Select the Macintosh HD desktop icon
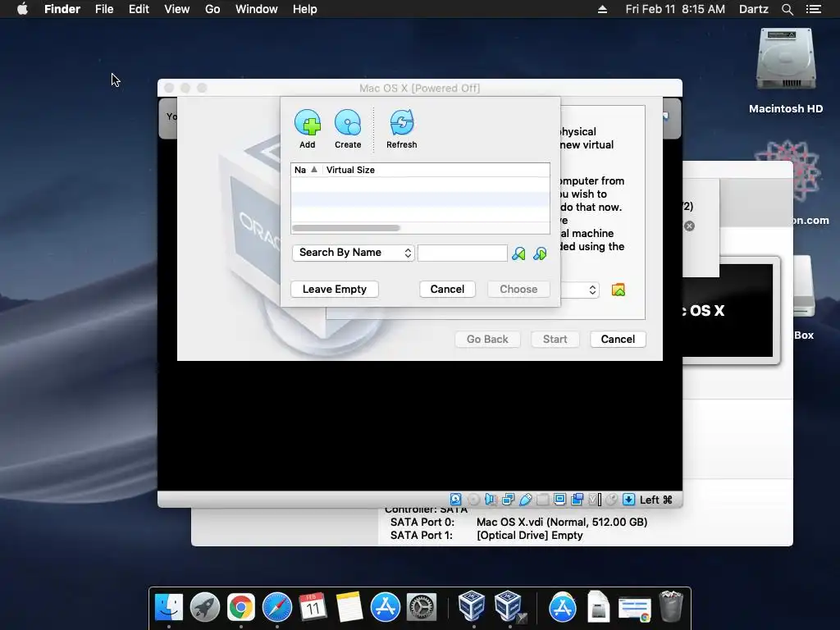840x630 pixels. tap(786, 71)
